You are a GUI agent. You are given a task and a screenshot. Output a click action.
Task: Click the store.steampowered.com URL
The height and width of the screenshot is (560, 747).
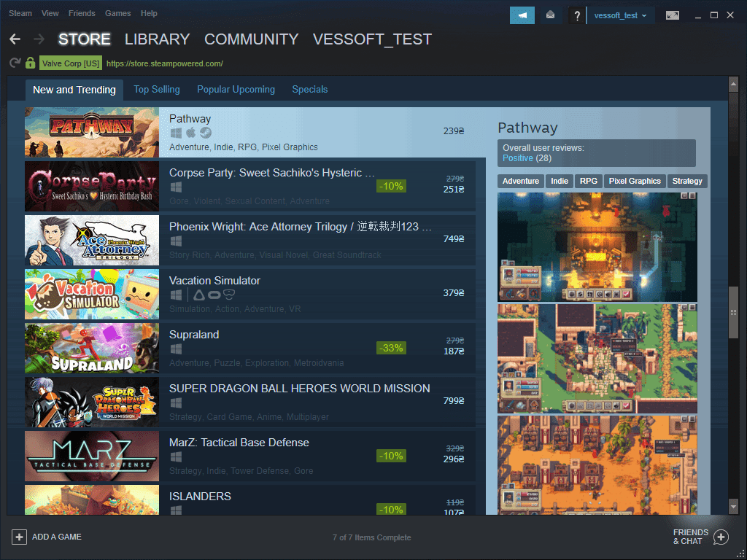[165, 63]
